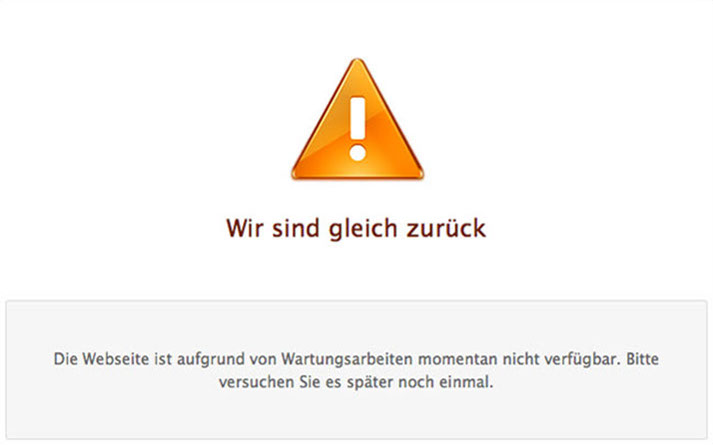
Task: Click the white exclamation mark in triangle
Action: tap(358, 129)
